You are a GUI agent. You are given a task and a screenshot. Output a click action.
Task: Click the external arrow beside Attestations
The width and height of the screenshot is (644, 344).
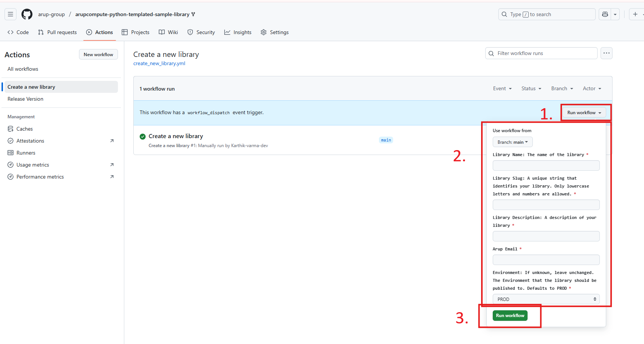coord(112,141)
